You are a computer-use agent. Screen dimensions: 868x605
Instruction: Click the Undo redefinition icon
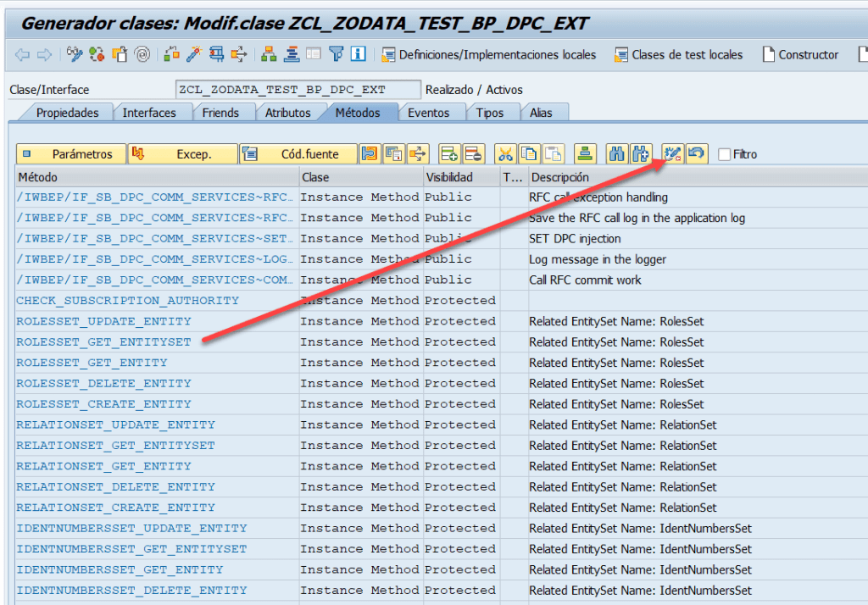(x=697, y=153)
